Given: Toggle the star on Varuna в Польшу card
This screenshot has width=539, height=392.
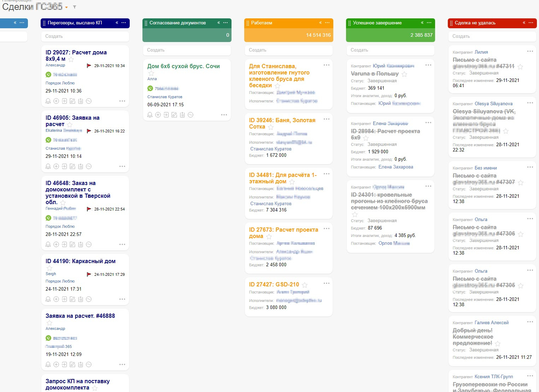Looking at the screenshot, I should click(x=404, y=74).
